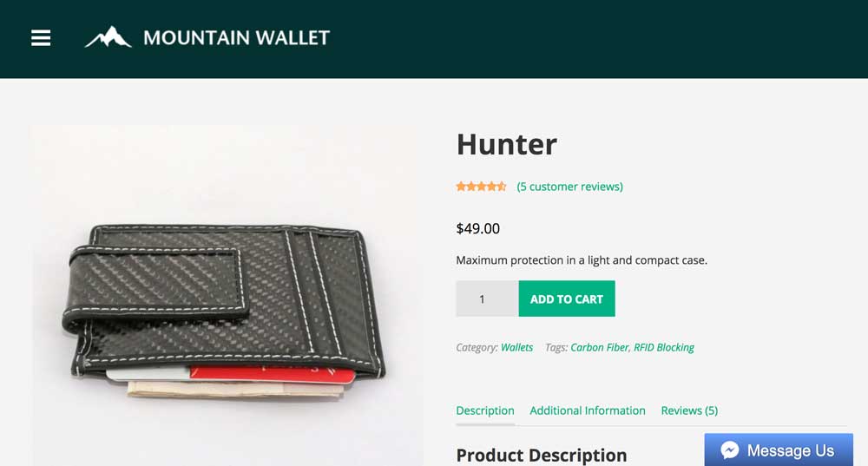The image size is (868, 466).
Task: Open the 5 customer reviews link
Action: point(569,187)
